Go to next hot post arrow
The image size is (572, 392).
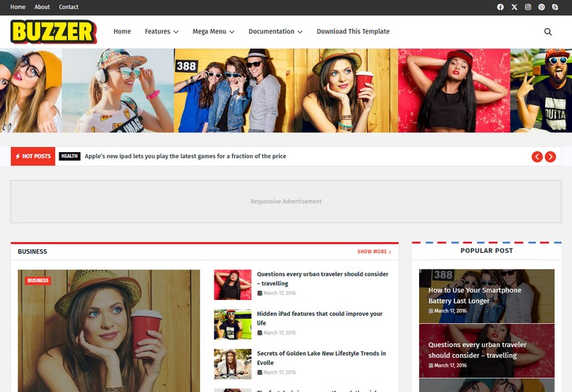[x=550, y=157]
